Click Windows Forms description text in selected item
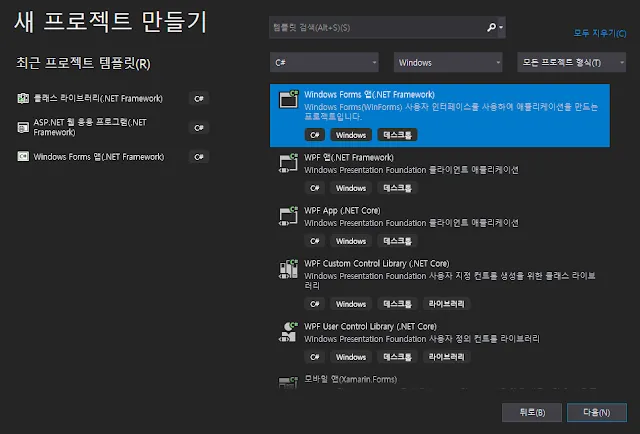Screen dimensions: 640x434 tap(451, 112)
